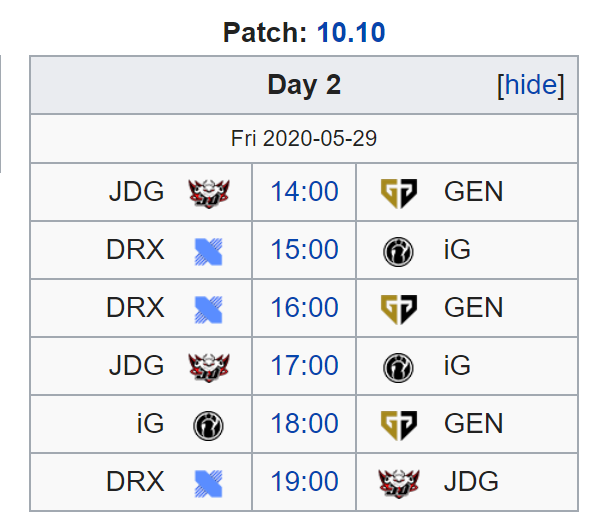Click JDG logo in 14:00 match row
The image size is (616, 526).
[x=209, y=193]
